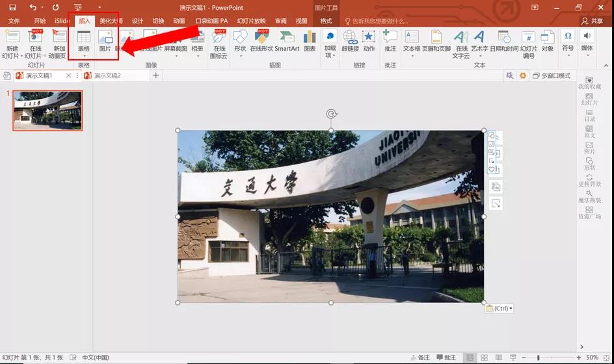Switch to the 审阅 tab
The width and height of the screenshot is (614, 364).
[280, 21]
